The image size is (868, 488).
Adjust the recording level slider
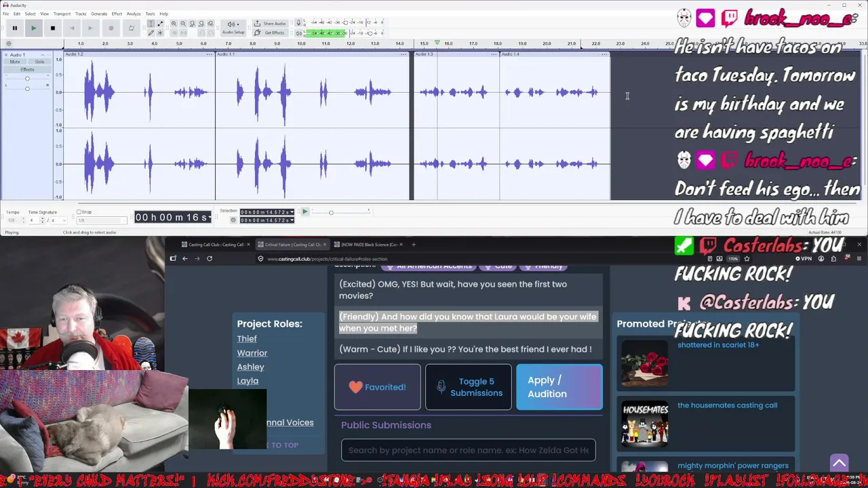click(345, 23)
